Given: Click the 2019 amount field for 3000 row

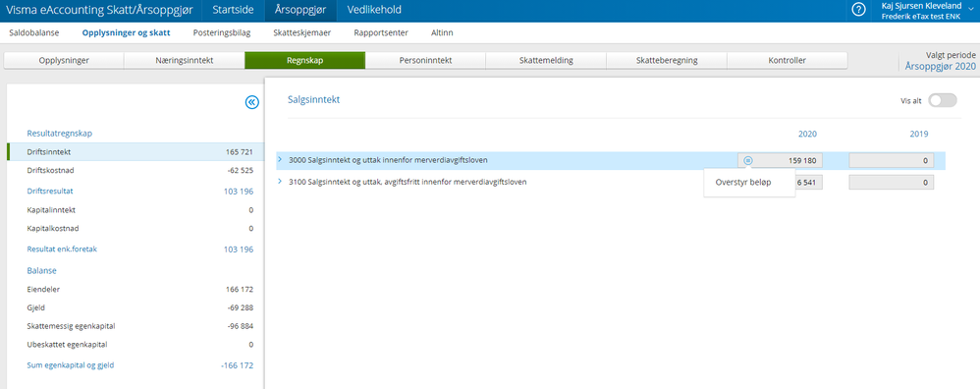Looking at the screenshot, I should [892, 160].
